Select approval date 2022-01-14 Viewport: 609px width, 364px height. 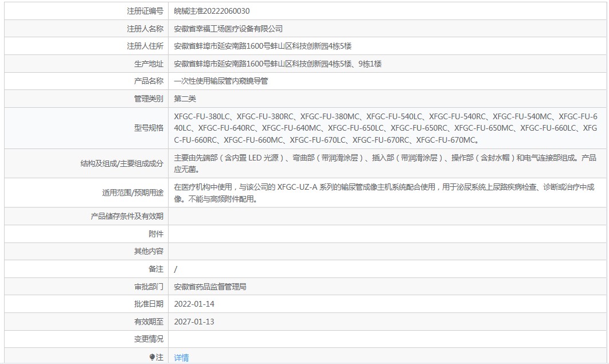point(194,304)
